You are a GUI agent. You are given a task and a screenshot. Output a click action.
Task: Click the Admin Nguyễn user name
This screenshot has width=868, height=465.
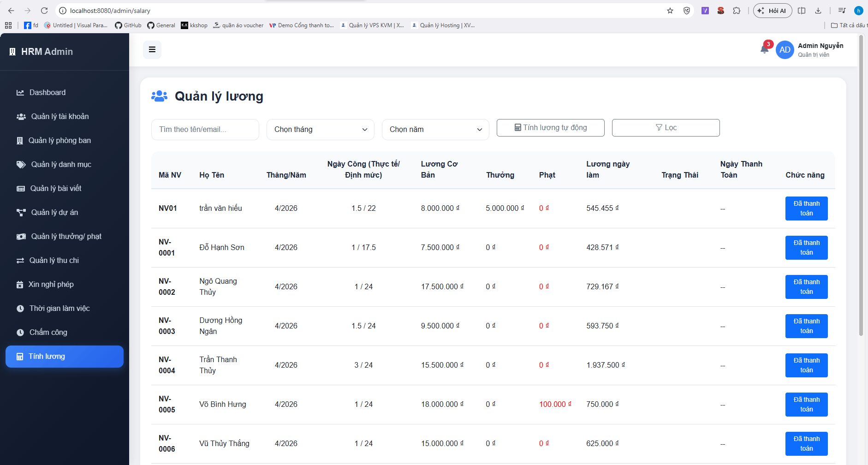tap(820, 46)
